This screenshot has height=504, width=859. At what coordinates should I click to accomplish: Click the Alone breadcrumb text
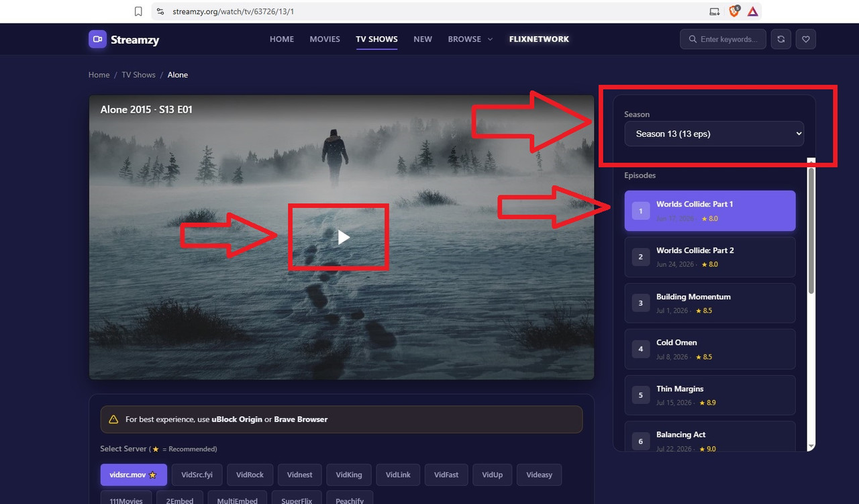178,74
